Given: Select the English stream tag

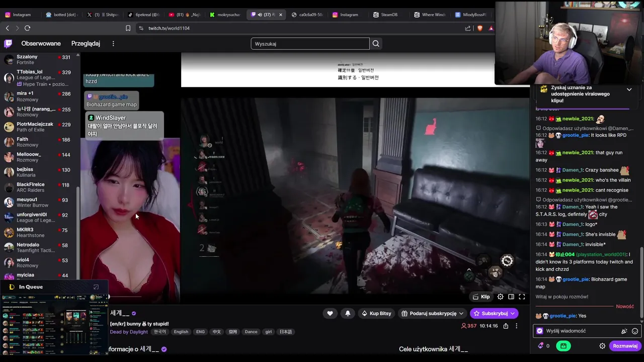Looking at the screenshot, I should point(181,332).
